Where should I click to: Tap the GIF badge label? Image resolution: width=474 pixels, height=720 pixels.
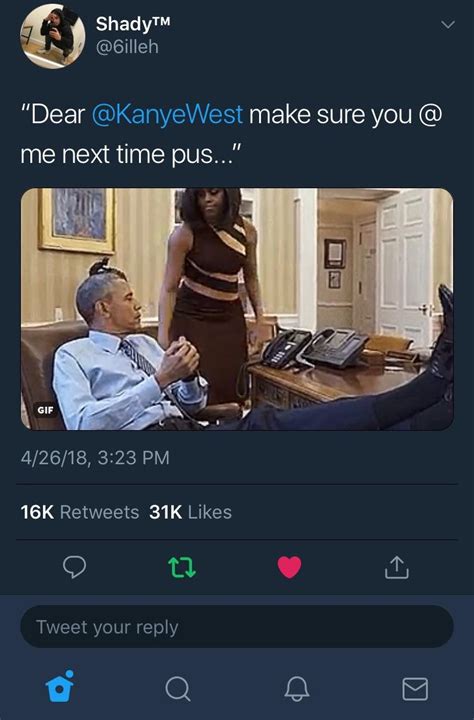[45, 410]
